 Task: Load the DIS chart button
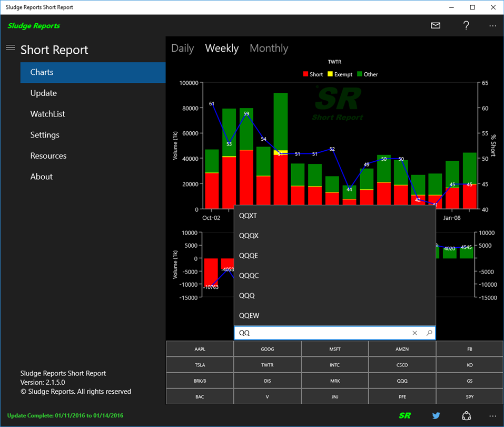click(x=267, y=381)
